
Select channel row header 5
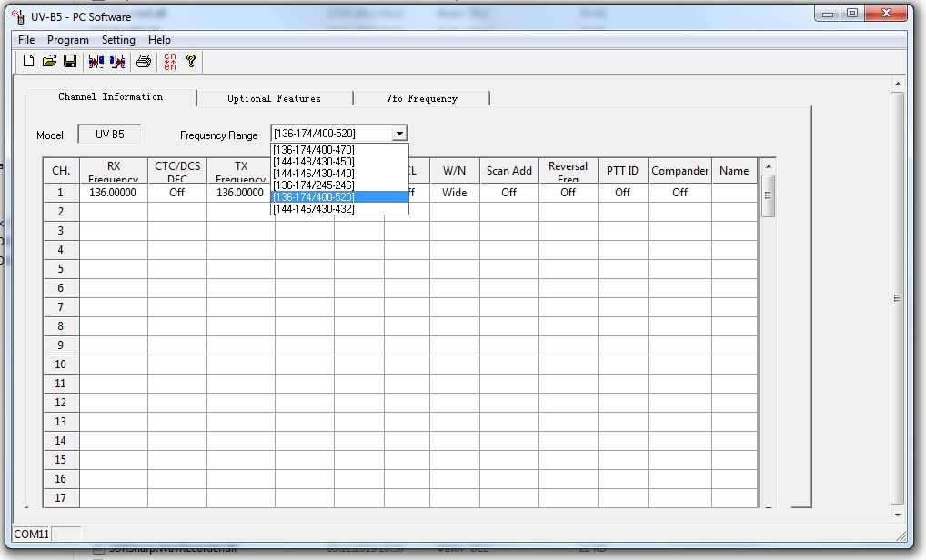point(62,269)
